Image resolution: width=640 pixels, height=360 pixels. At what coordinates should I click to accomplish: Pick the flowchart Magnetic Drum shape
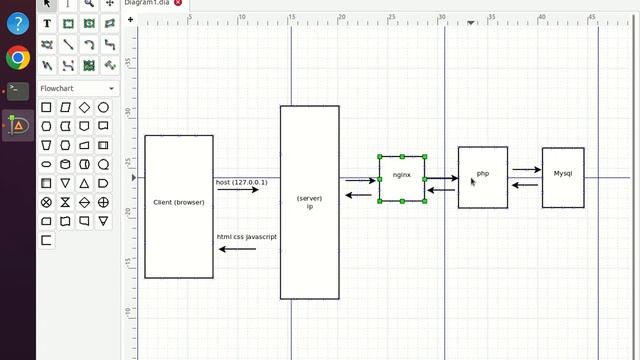pos(84,164)
